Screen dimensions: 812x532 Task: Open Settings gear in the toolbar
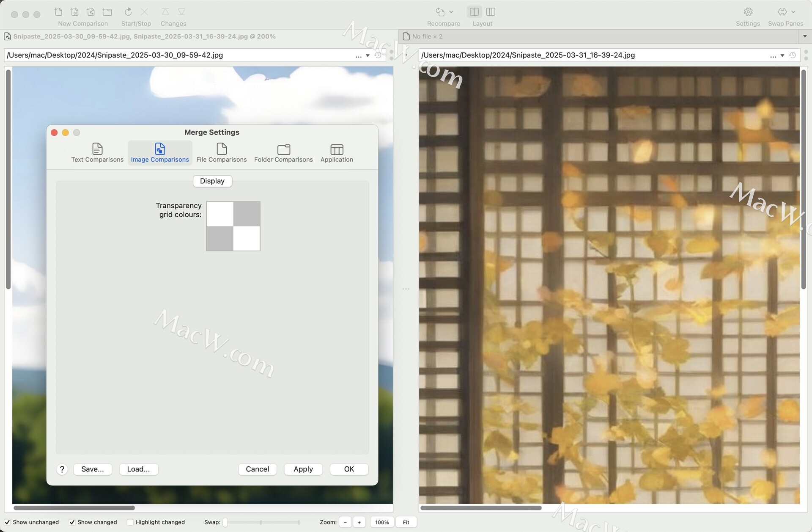click(748, 12)
